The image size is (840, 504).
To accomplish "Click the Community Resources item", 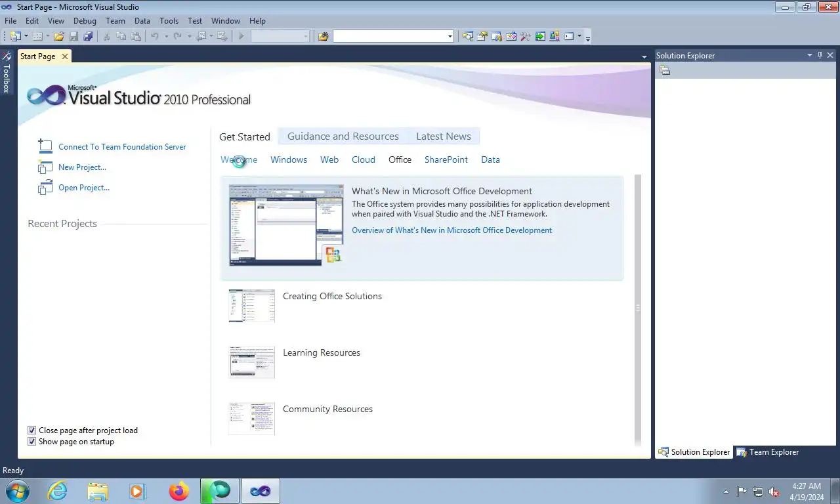I will (327, 409).
